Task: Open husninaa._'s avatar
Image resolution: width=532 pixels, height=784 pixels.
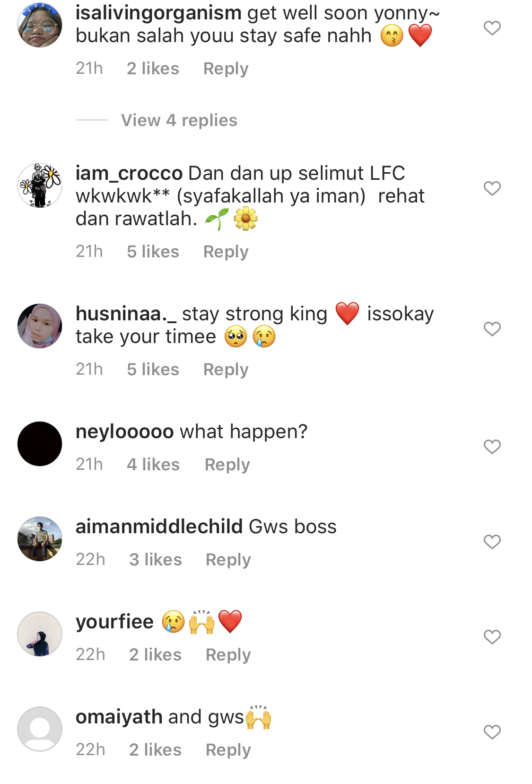Action: (x=40, y=326)
